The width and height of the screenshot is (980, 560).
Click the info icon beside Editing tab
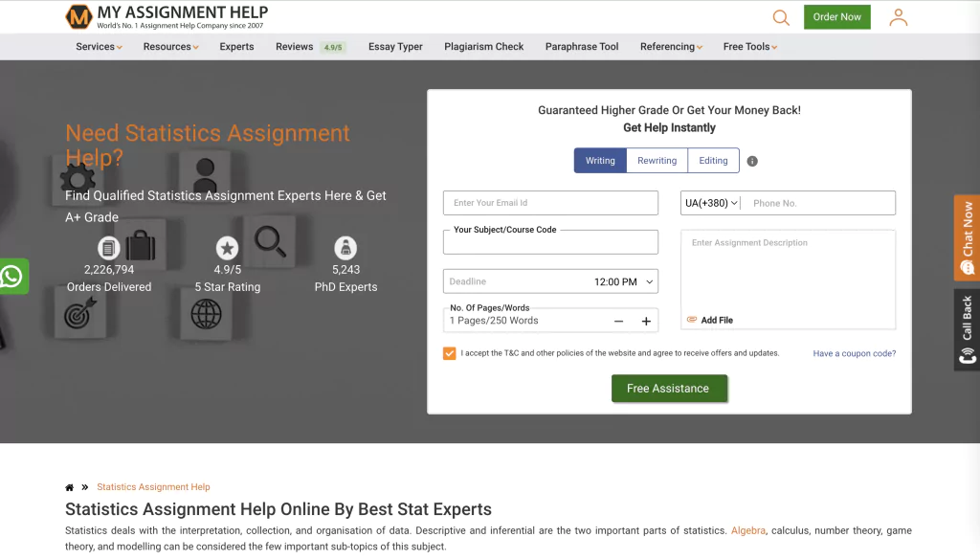click(x=752, y=161)
